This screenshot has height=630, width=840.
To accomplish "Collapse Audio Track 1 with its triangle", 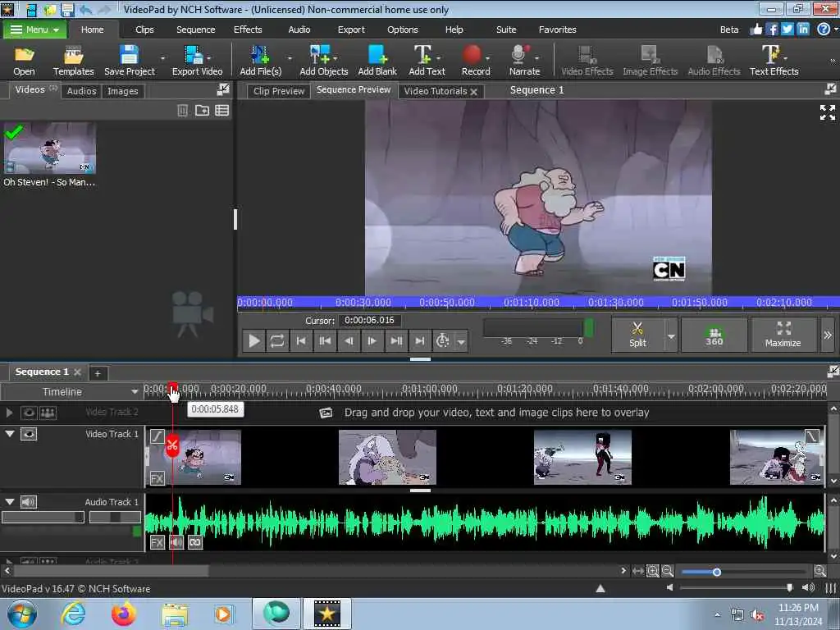I will (10, 501).
